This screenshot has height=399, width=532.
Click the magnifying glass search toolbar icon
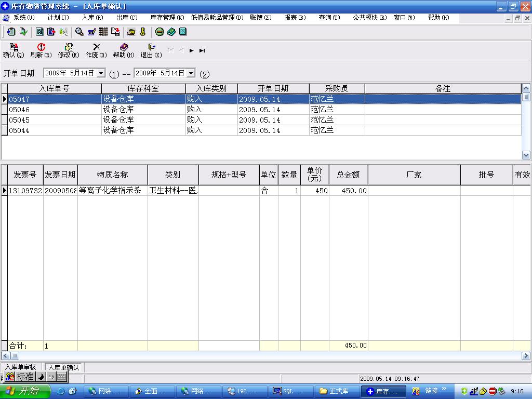[x=79, y=32]
